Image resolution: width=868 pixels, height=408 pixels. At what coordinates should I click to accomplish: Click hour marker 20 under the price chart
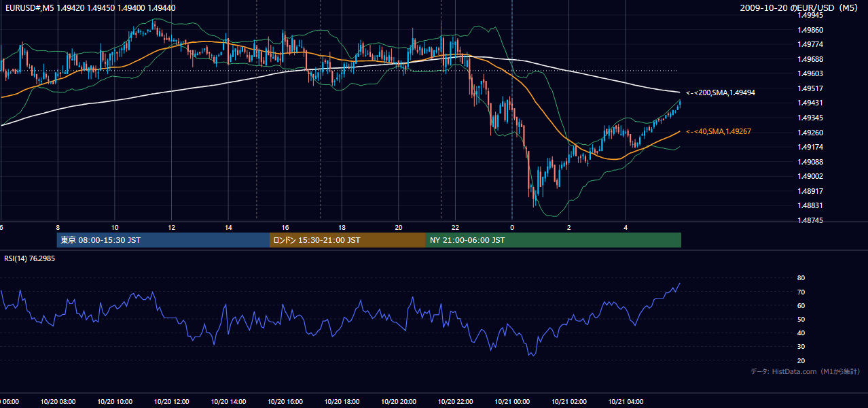click(399, 228)
